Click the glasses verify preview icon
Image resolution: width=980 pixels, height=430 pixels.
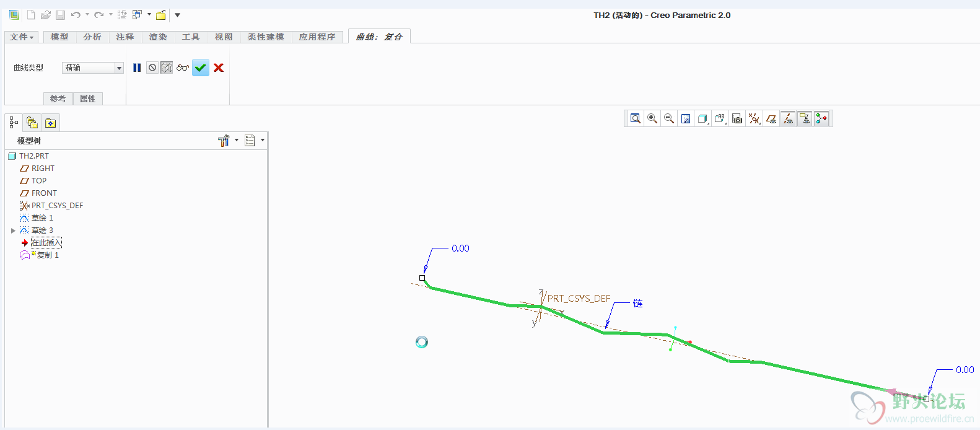click(x=182, y=68)
